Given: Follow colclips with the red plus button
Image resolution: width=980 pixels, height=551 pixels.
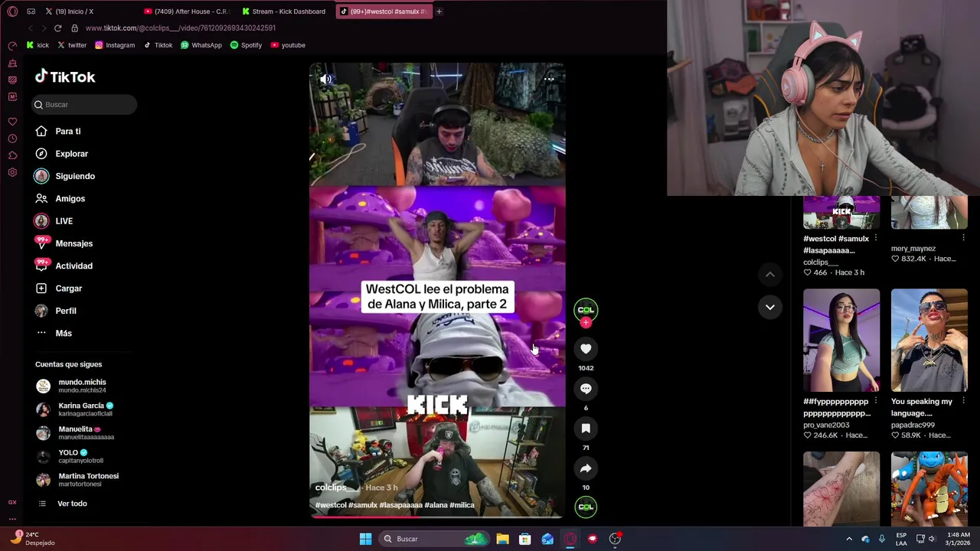Looking at the screenshot, I should tap(586, 323).
